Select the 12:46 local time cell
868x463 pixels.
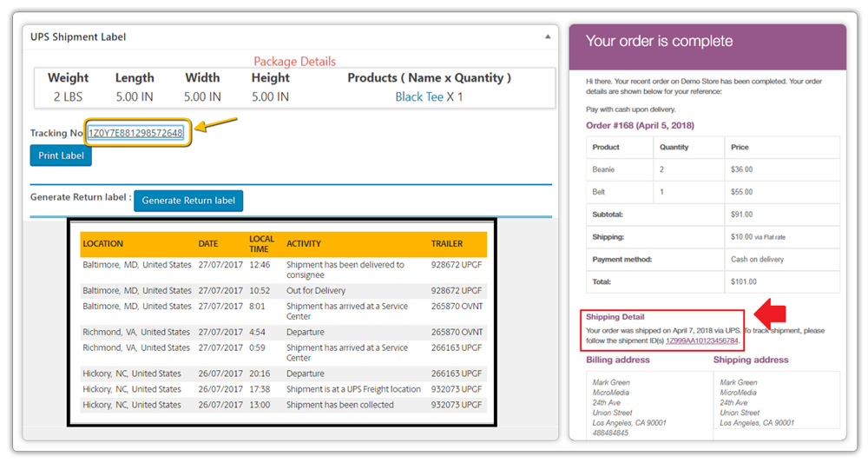pos(260,265)
